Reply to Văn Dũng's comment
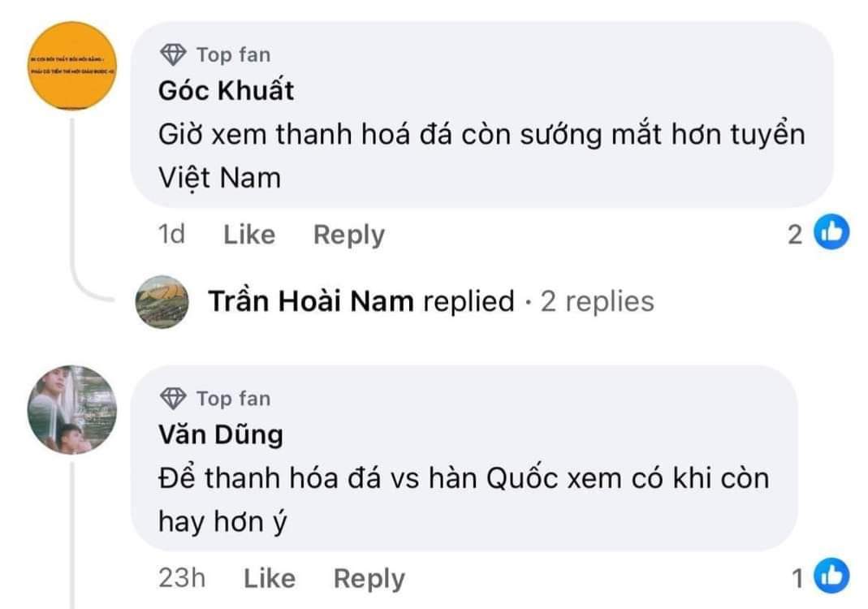This screenshot has width=868, height=609. coord(369,578)
